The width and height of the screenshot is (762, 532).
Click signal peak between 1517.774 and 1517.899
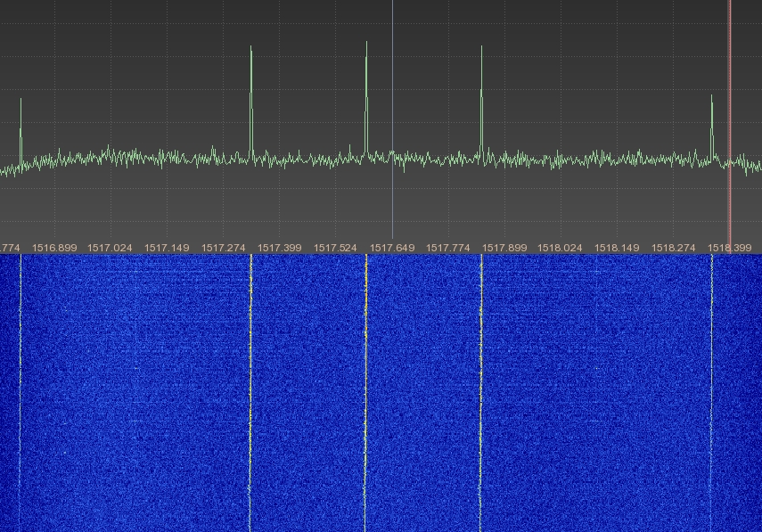[481, 50]
